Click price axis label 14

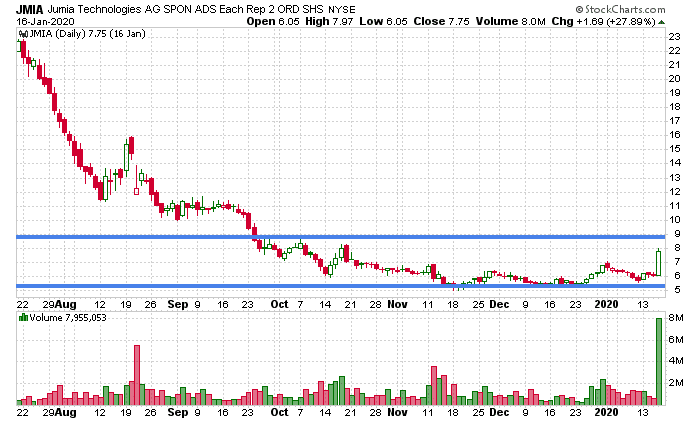coord(674,163)
